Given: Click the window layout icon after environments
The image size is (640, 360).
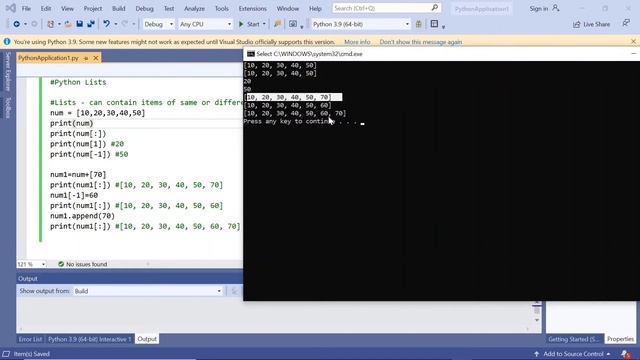Looking at the screenshot, I should (x=434, y=24).
